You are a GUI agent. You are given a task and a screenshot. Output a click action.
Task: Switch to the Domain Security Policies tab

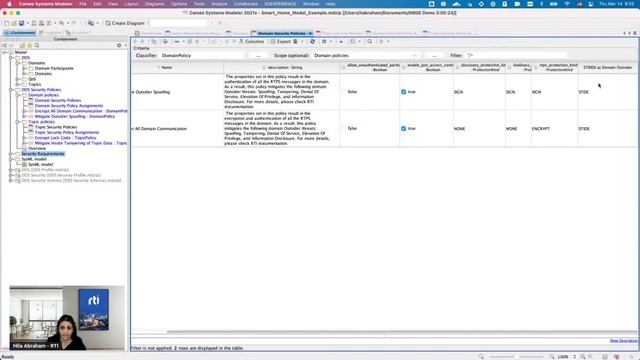click(x=282, y=33)
